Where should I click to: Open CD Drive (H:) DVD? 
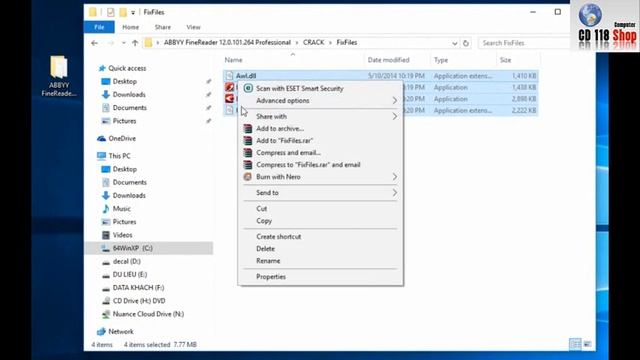coord(139,301)
